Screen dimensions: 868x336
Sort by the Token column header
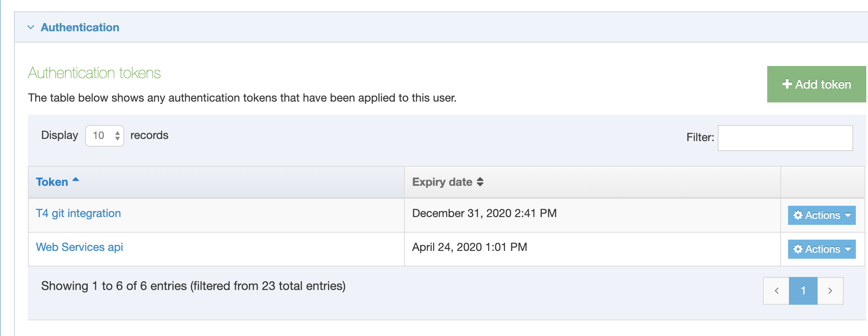click(52, 182)
